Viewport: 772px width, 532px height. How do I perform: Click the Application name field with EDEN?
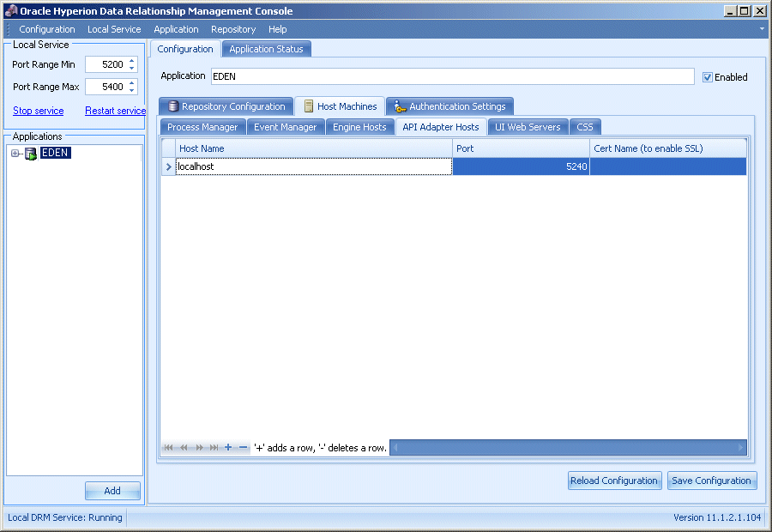(x=452, y=76)
